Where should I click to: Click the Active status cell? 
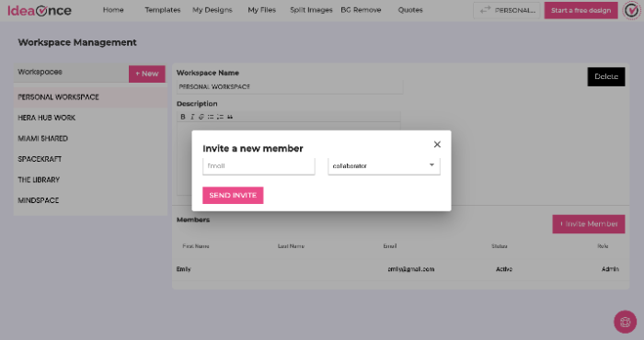point(504,269)
